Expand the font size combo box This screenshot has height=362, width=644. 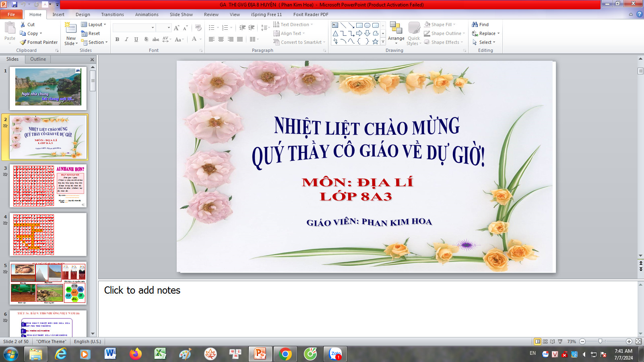(x=169, y=28)
